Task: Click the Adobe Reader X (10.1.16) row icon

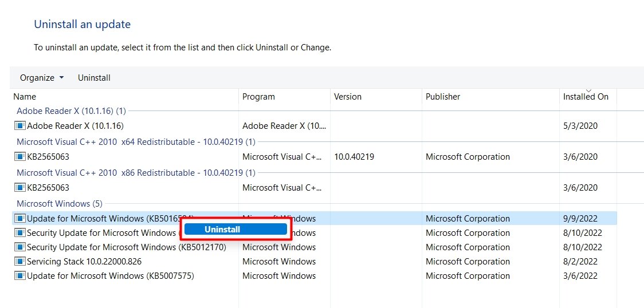Action: point(19,125)
